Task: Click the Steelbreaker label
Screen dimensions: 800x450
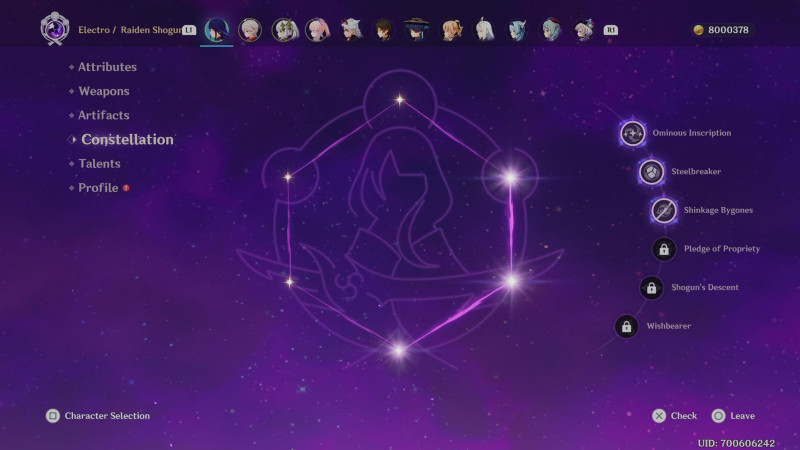Action: 696,171
